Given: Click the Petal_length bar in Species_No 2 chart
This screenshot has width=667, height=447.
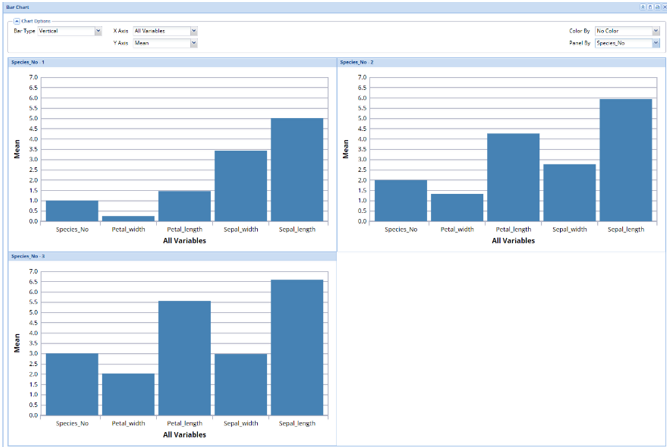Looking at the screenshot, I should pyautogui.click(x=513, y=177).
